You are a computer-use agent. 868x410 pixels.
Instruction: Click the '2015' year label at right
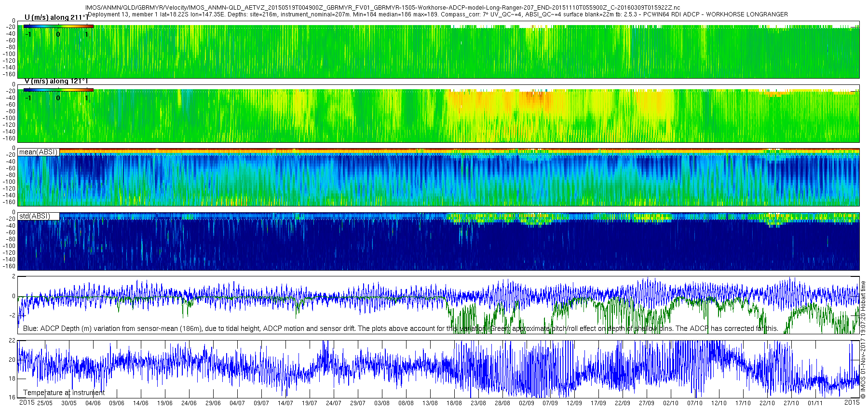click(x=852, y=402)
